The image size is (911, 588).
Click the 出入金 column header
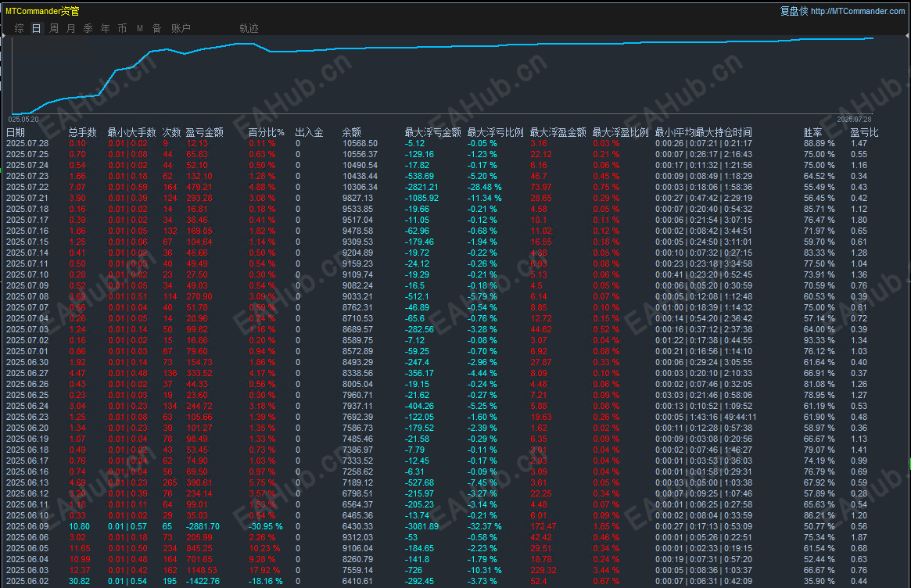click(309, 132)
